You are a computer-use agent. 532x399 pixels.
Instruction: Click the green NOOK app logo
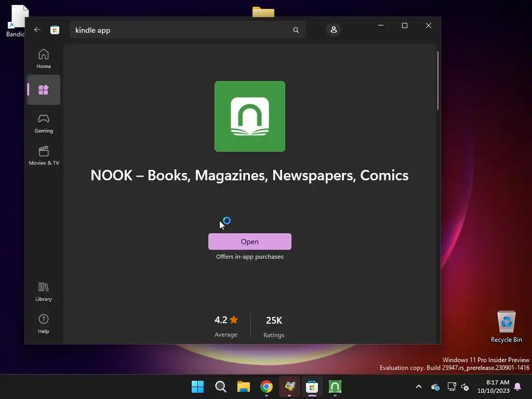pyautogui.click(x=250, y=116)
